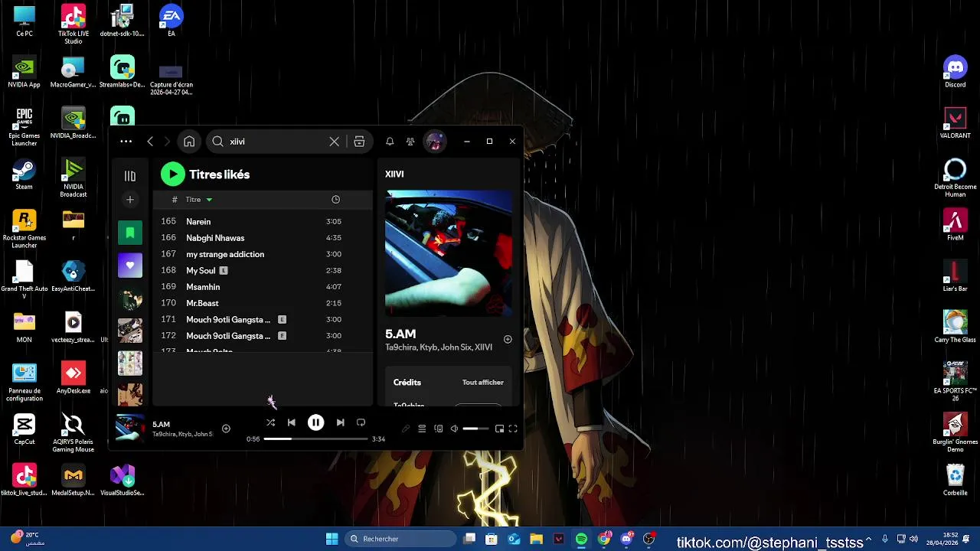This screenshot has height=551, width=980.
Task: Open the Browse icon next to search field
Action: tap(359, 142)
